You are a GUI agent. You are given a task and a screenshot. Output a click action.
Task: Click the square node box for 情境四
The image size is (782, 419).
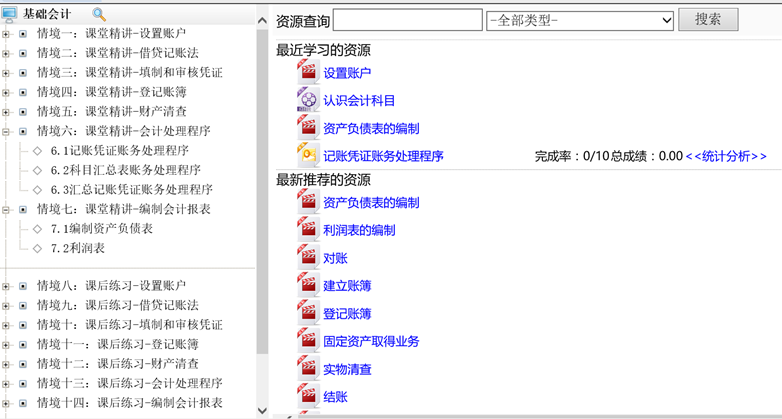(23, 92)
